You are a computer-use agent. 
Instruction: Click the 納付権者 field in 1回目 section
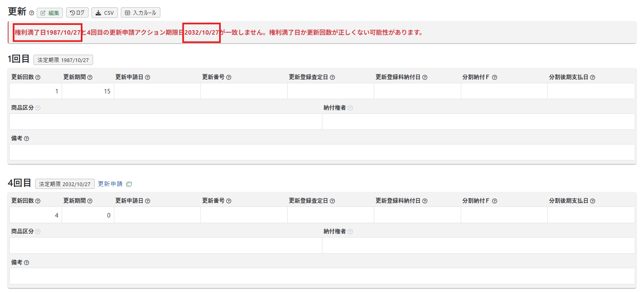478,122
